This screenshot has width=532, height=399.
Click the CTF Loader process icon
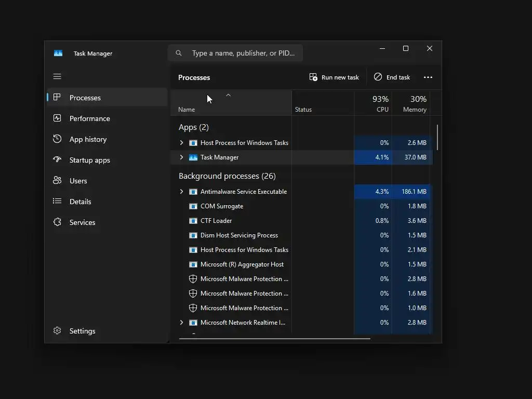193,221
